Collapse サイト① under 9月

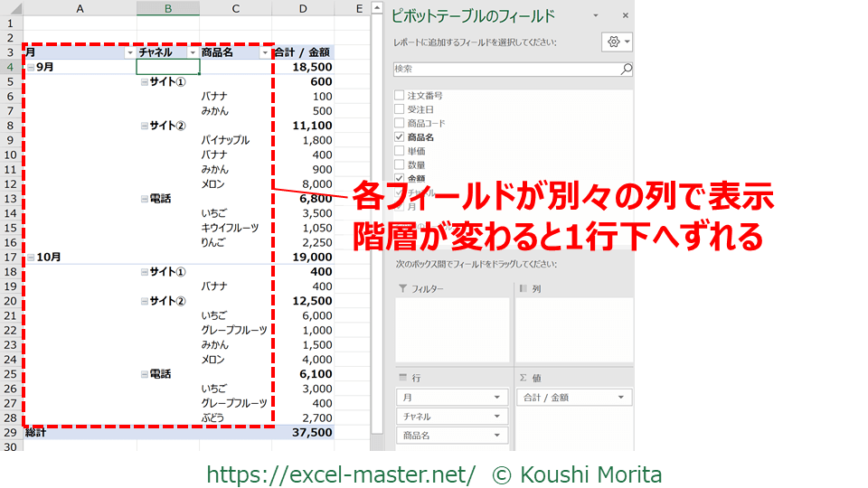[x=144, y=82]
